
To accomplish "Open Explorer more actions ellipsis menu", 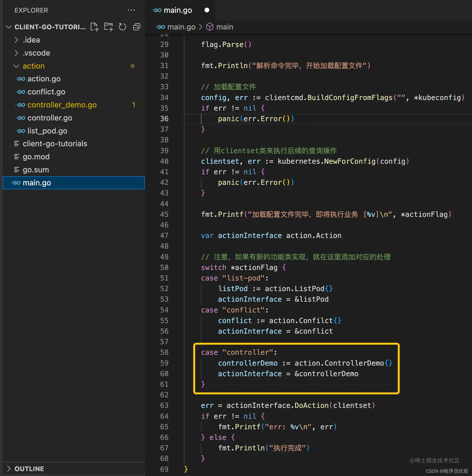I will [131, 10].
